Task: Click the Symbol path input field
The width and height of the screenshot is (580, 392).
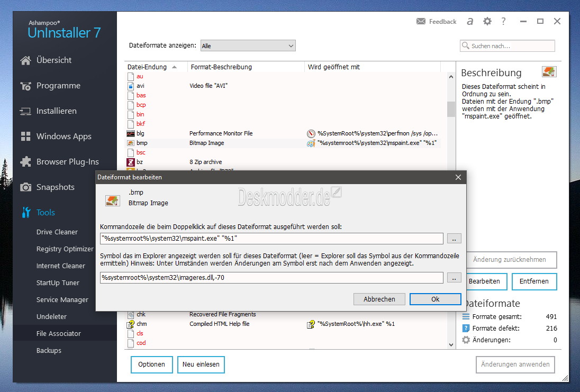Action: (x=271, y=278)
